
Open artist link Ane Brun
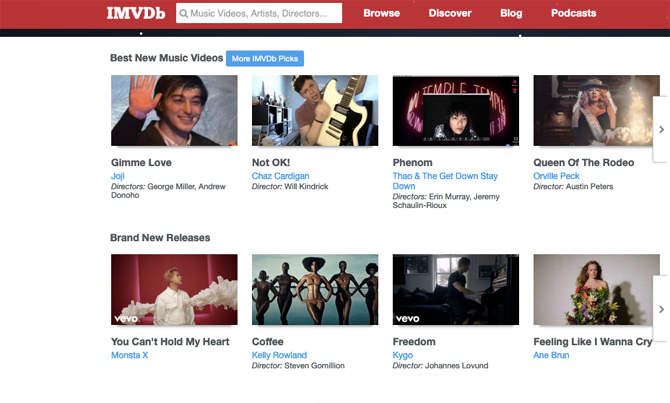(551, 355)
